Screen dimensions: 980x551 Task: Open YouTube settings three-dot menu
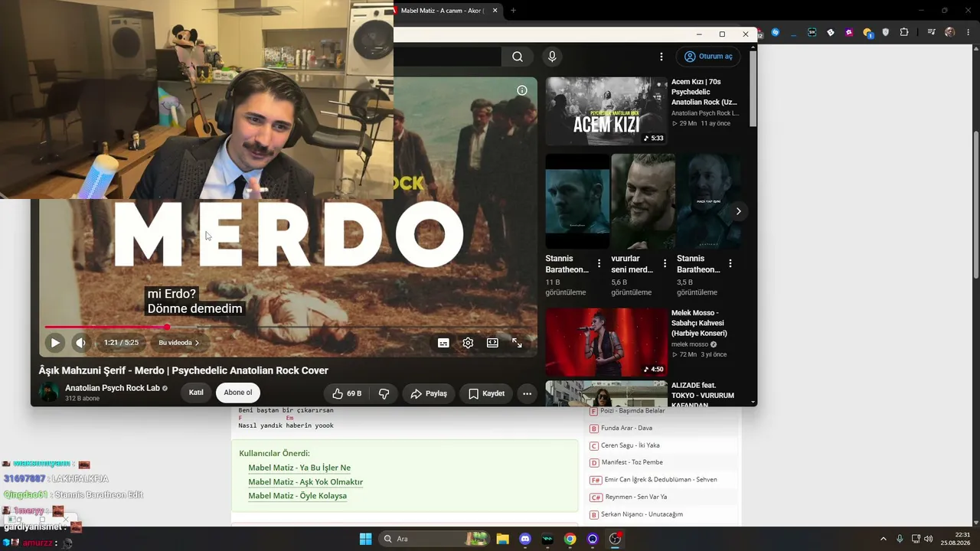tap(661, 57)
